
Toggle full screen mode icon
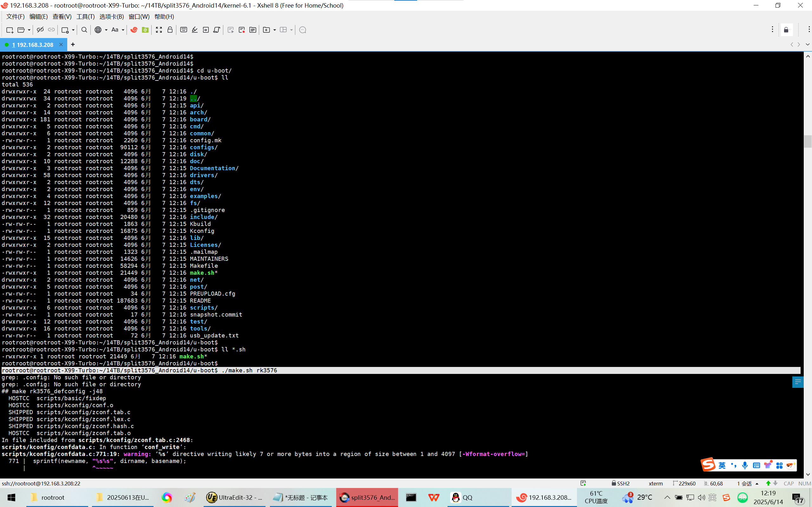click(x=159, y=30)
